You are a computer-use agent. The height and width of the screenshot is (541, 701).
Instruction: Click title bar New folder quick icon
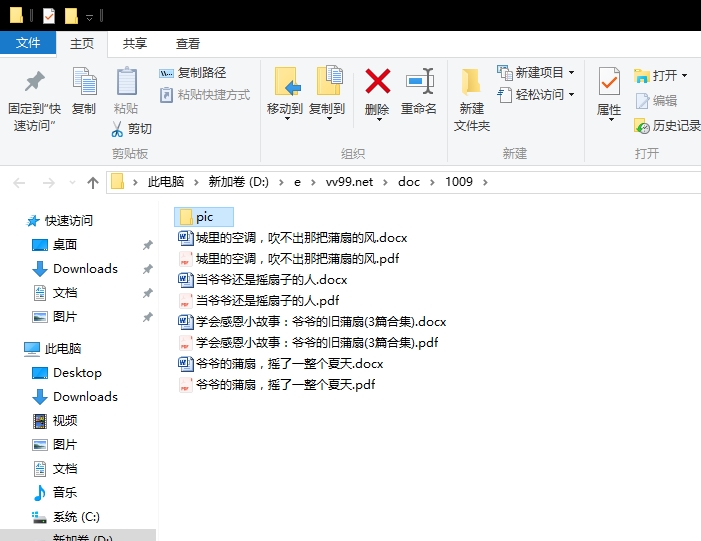tap(71, 17)
